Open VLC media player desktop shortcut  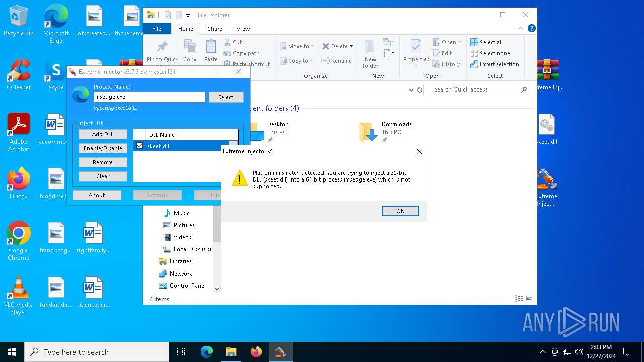click(19, 295)
